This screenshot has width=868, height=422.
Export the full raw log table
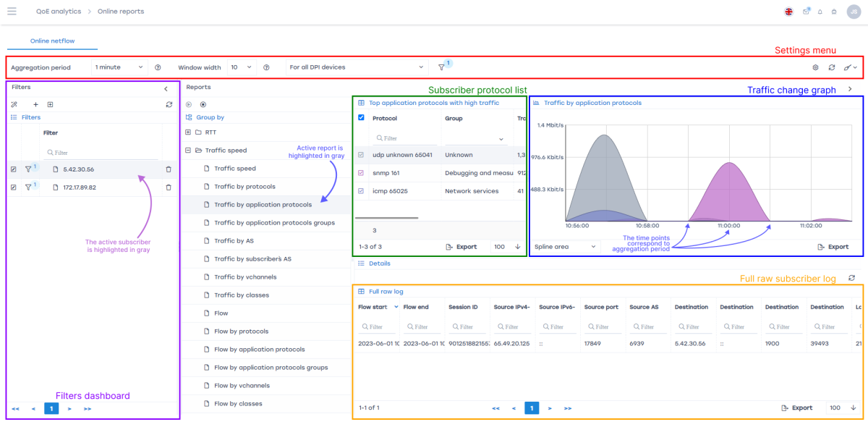pyautogui.click(x=796, y=408)
